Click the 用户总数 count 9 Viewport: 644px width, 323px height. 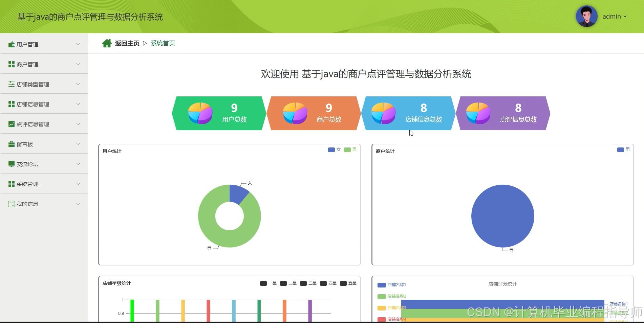234,108
